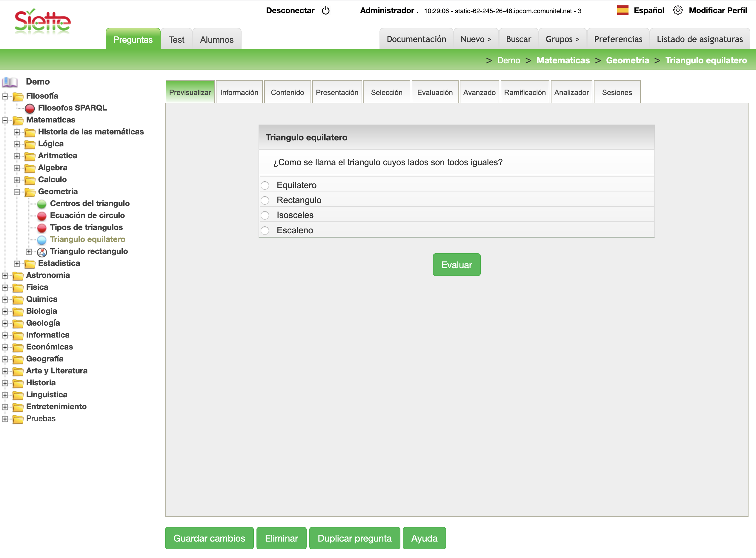Open the Alumnos tab
Viewport: 756px width, 558px height.
(216, 39)
